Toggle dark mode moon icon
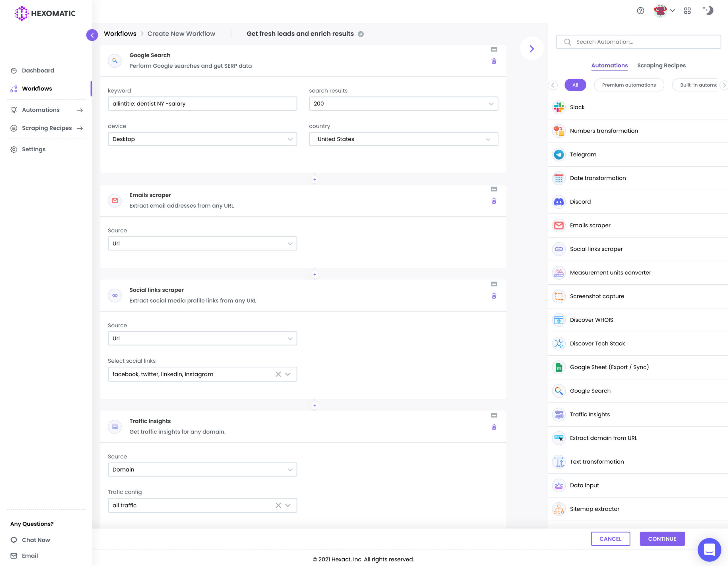The height and width of the screenshot is (566, 728). (708, 10)
